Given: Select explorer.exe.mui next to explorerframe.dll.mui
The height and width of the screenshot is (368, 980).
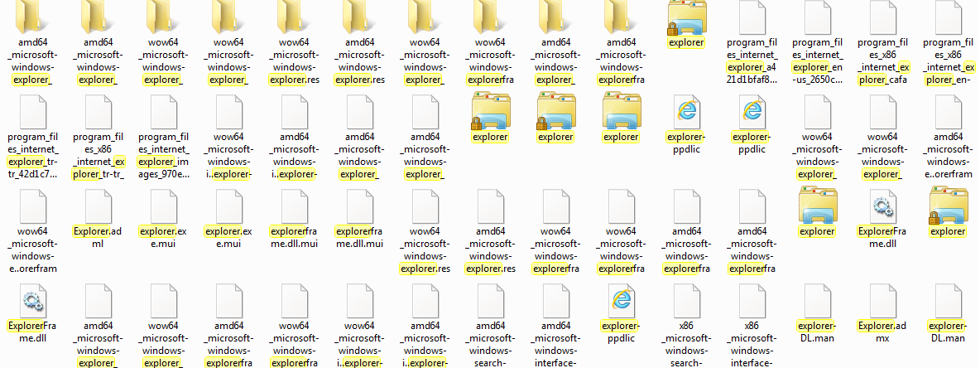Looking at the screenshot, I should (229, 206).
